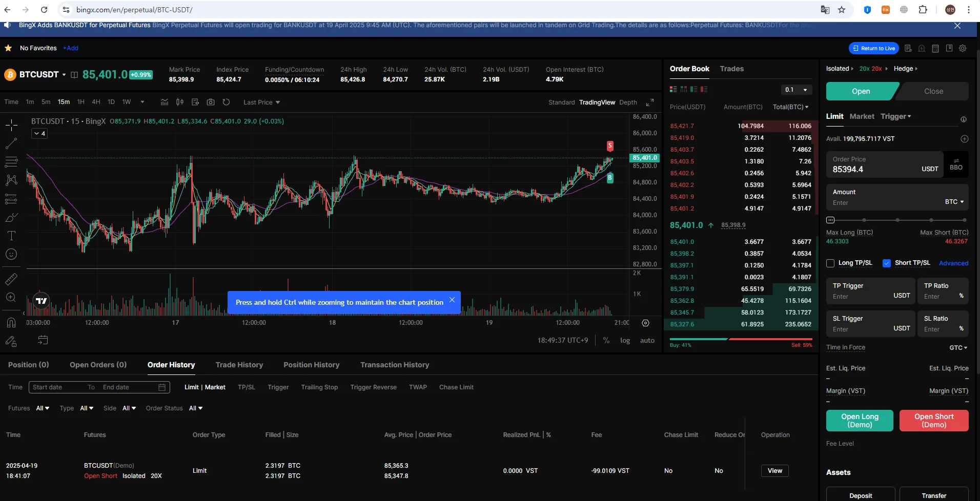Select the crosshair cursor tool
The height and width of the screenshot is (501, 980).
11,125
